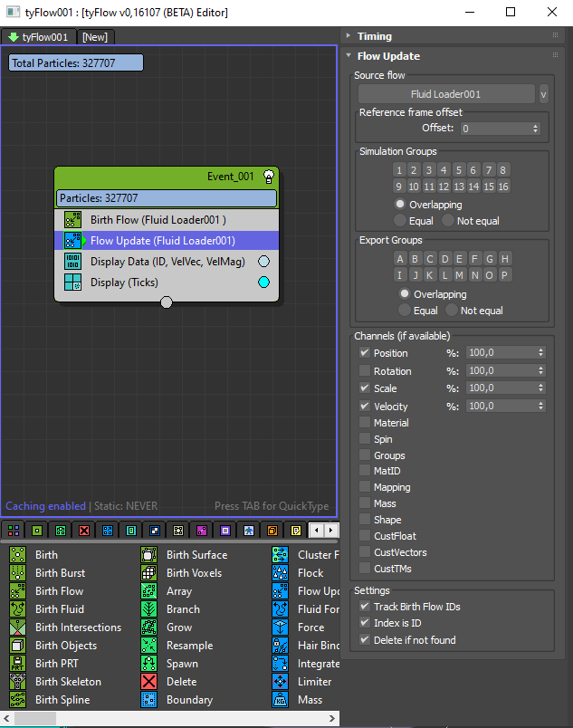Viewport: 573px width, 728px height.
Task: Click the Birth Surface operator icon
Action: [x=149, y=555]
